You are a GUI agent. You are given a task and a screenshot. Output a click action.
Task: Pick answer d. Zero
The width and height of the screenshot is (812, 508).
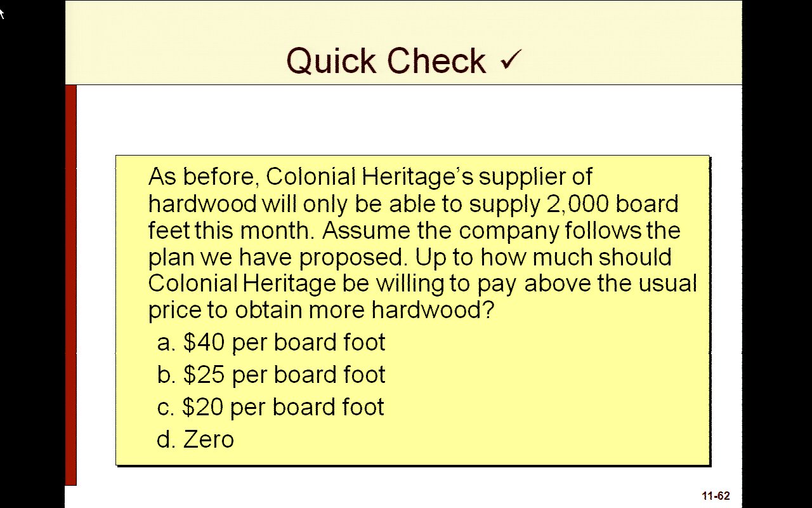(195, 439)
